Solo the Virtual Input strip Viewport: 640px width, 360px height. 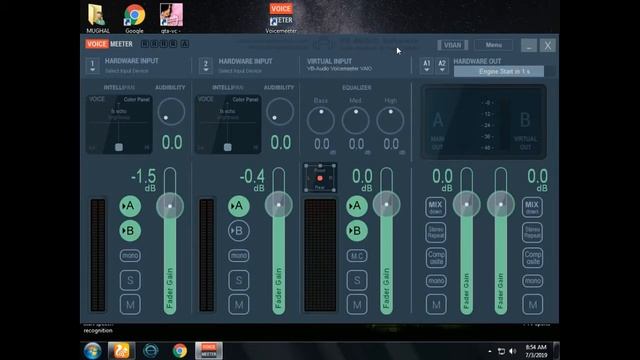click(x=357, y=280)
